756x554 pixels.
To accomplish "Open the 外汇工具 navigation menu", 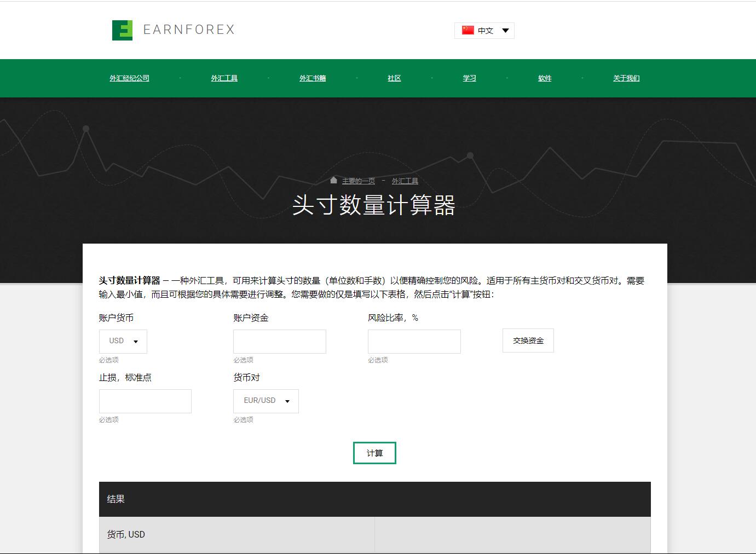I will [224, 78].
